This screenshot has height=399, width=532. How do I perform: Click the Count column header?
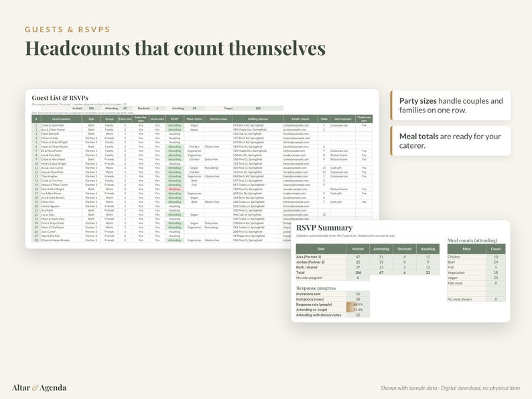click(x=496, y=249)
